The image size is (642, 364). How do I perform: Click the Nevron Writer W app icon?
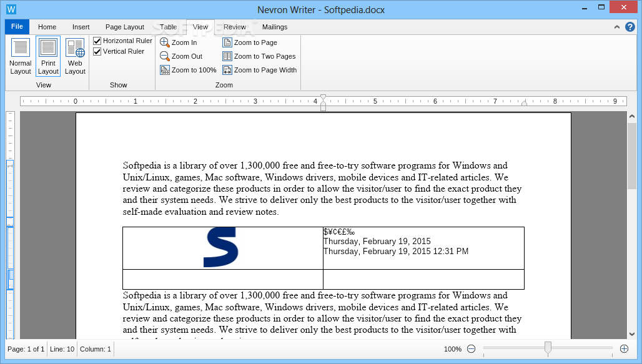[x=11, y=9]
